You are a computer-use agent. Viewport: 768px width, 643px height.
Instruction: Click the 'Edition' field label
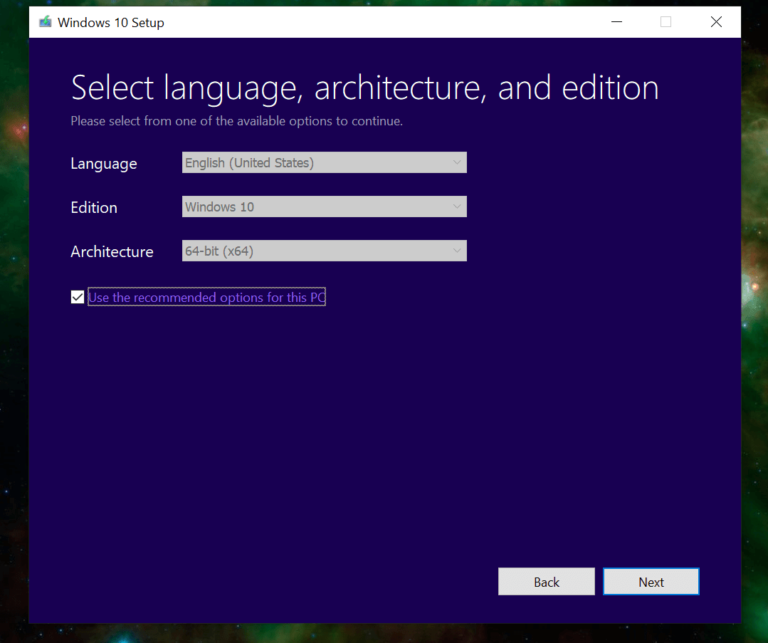(x=94, y=208)
